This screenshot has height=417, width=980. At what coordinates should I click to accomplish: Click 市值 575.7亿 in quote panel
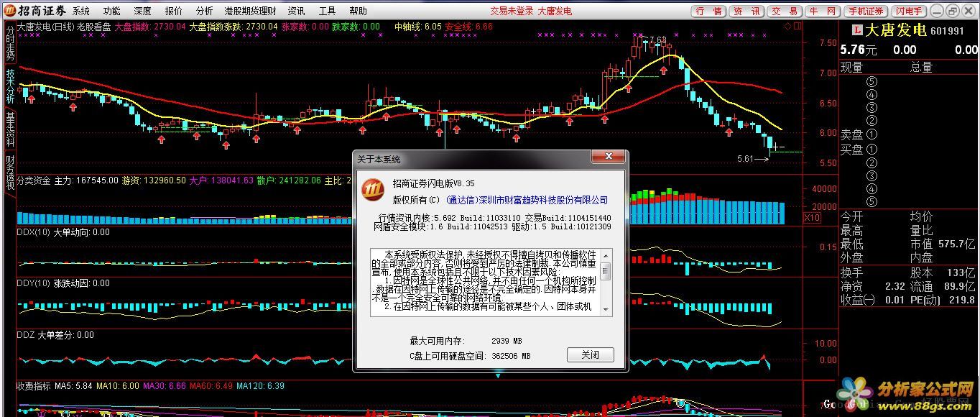point(943,244)
